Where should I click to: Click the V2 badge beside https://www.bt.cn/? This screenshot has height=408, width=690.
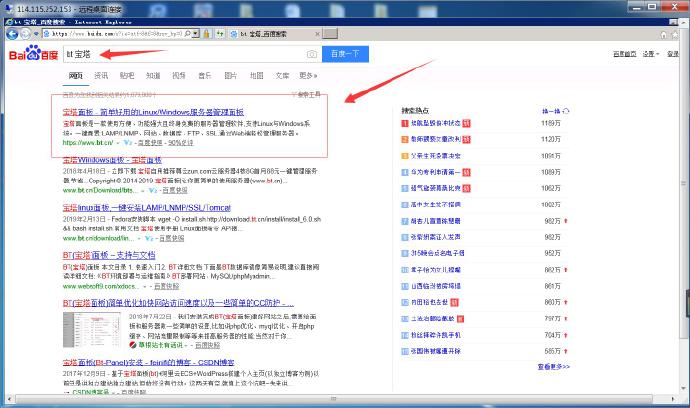click(x=128, y=143)
